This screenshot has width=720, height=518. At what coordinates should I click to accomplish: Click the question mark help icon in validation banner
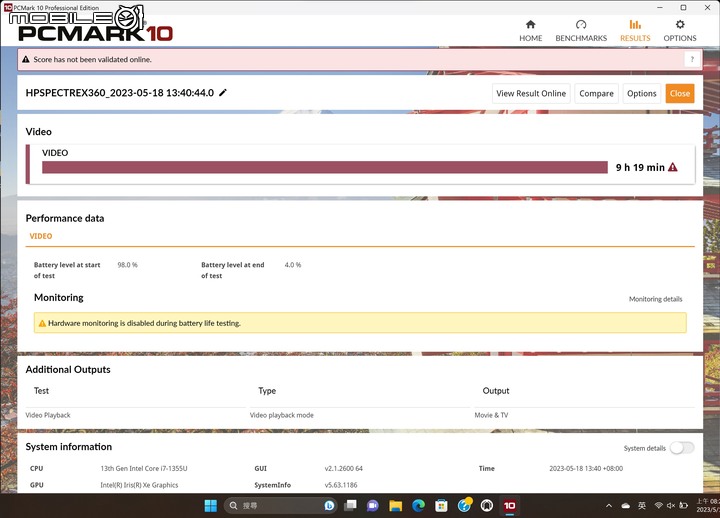click(x=692, y=59)
